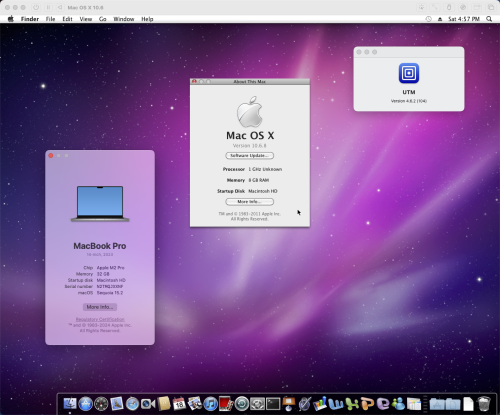Click More Info in MacBook Pro window
The width and height of the screenshot is (500, 415).
click(100, 307)
